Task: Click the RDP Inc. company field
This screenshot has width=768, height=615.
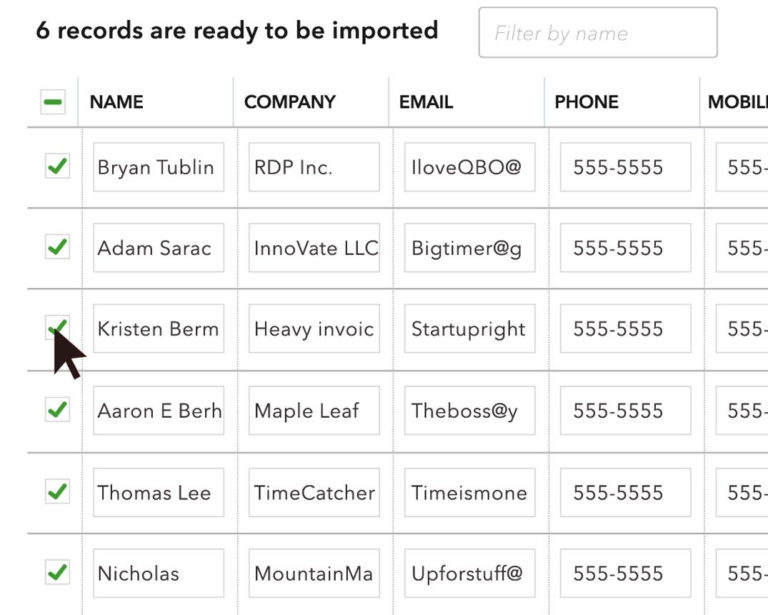Action: tap(314, 167)
